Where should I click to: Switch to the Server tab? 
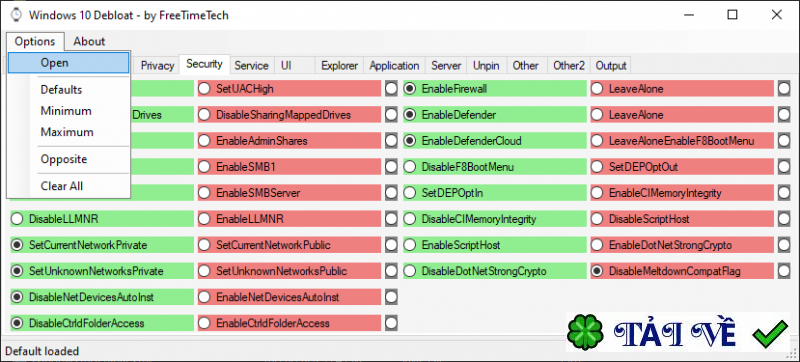click(x=446, y=66)
